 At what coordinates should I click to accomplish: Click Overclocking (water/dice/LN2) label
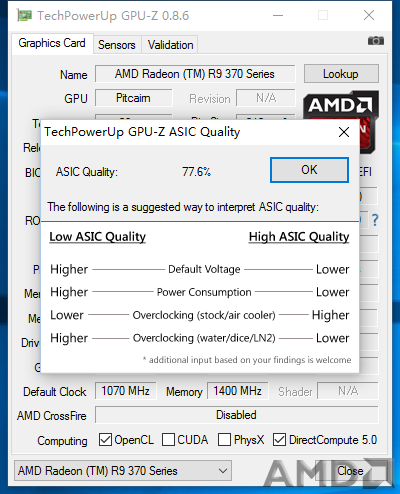point(204,338)
